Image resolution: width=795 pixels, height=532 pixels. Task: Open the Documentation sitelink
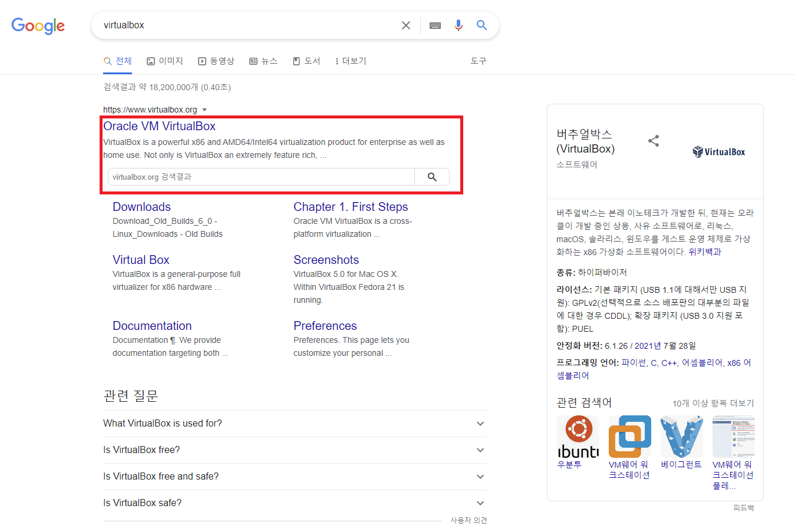coord(152,326)
